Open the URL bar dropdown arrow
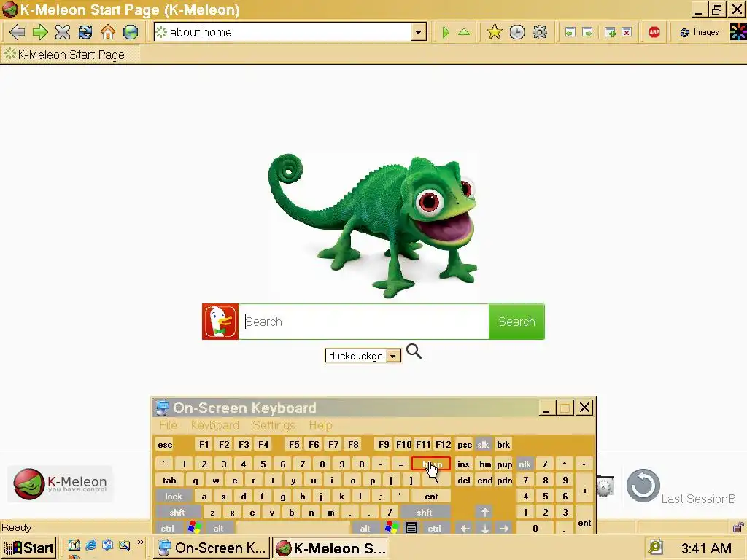This screenshot has height=560, width=747. pos(418,32)
